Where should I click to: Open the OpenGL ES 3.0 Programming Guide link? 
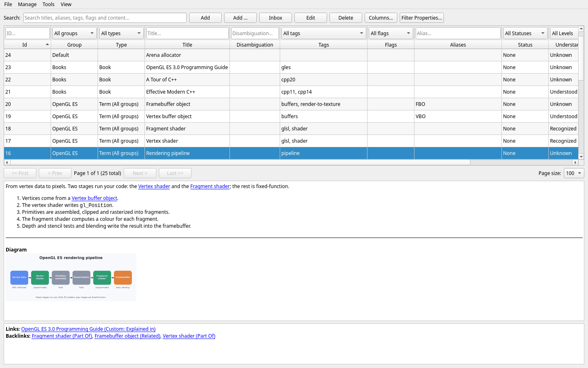point(88,329)
